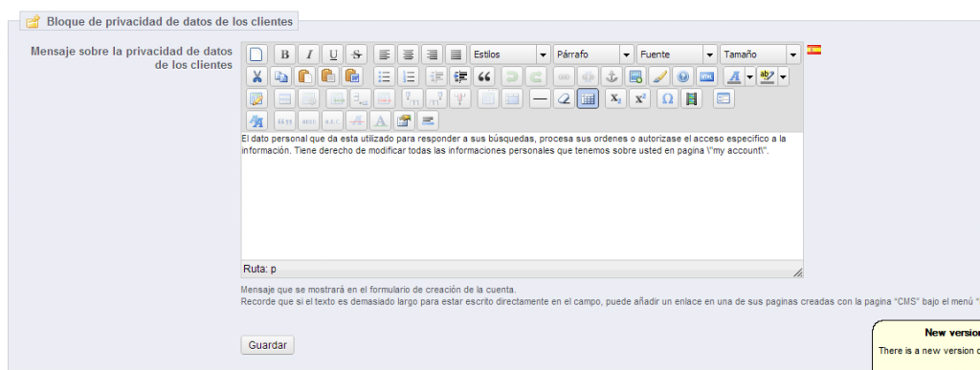Screen dimensions: 980x370
Task: Click Paste from Word icon
Action: 352,76
